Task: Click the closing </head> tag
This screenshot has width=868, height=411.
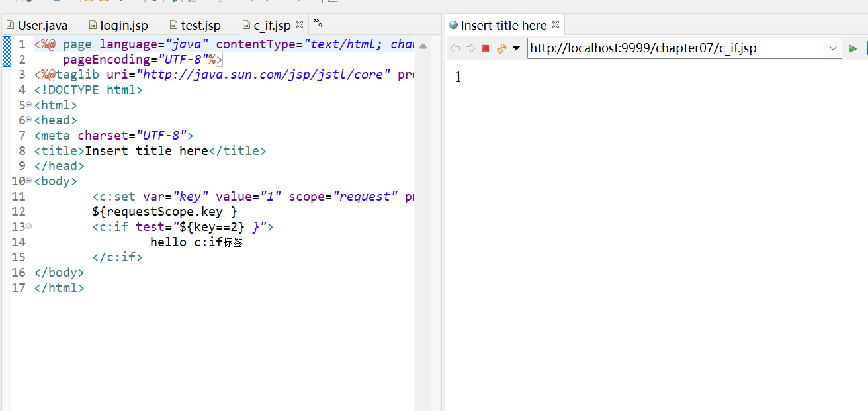Action: pos(59,165)
